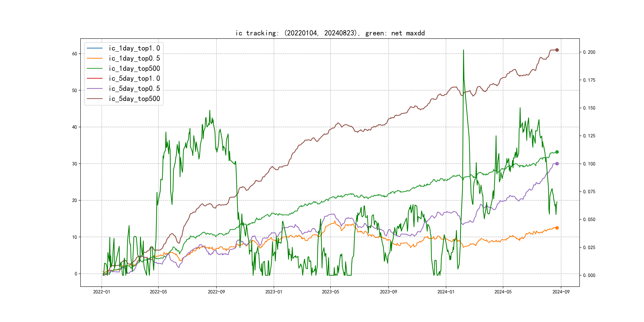Click the ic_1day_top1.0 blue legend line
Viewport: 644px width, 322px height.
coord(94,48)
